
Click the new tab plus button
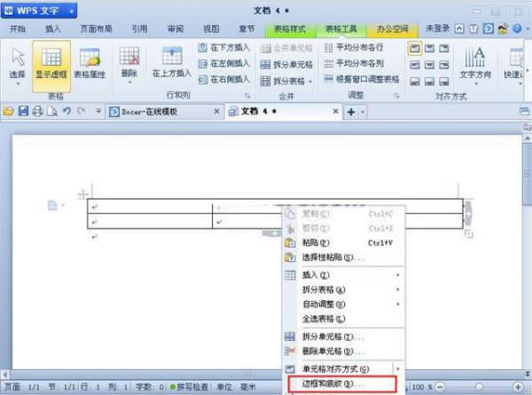tap(351, 111)
